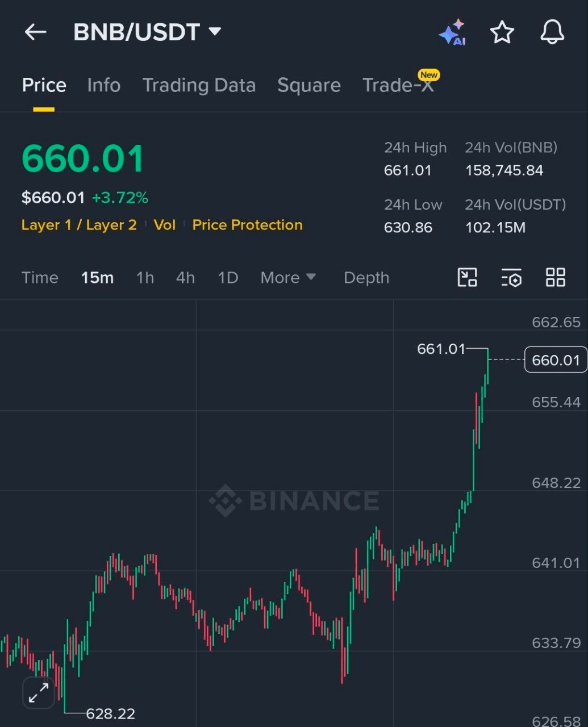Tap the current price label 660.01 on axis

pyautogui.click(x=556, y=360)
